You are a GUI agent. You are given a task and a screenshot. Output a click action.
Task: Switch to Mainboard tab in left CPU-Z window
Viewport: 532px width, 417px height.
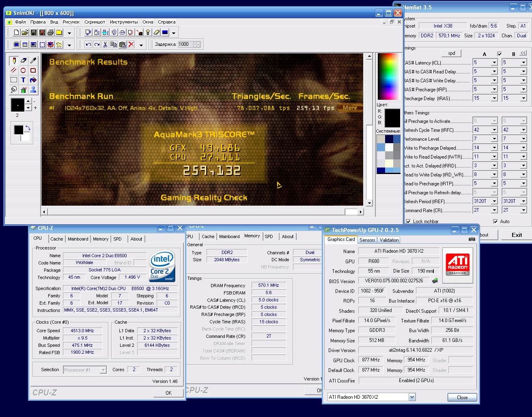coord(78,239)
